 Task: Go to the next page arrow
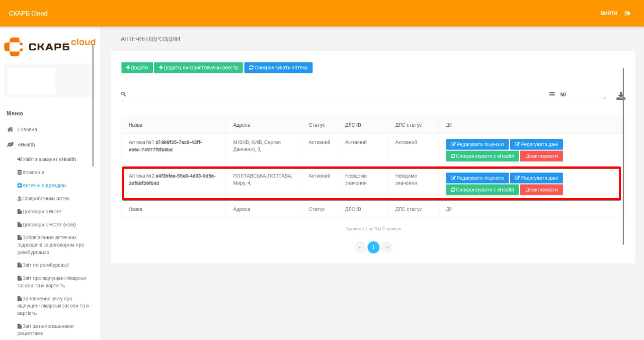[386, 247]
